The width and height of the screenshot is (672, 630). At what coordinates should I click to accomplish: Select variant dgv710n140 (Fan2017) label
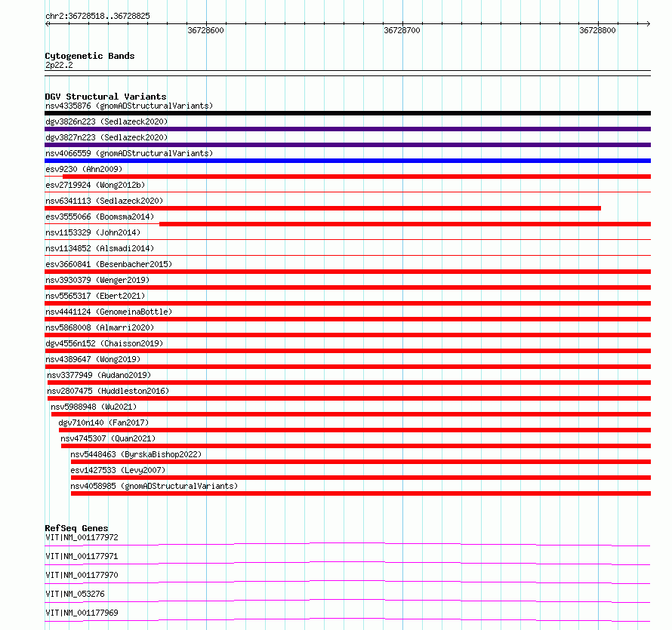pyautogui.click(x=103, y=423)
